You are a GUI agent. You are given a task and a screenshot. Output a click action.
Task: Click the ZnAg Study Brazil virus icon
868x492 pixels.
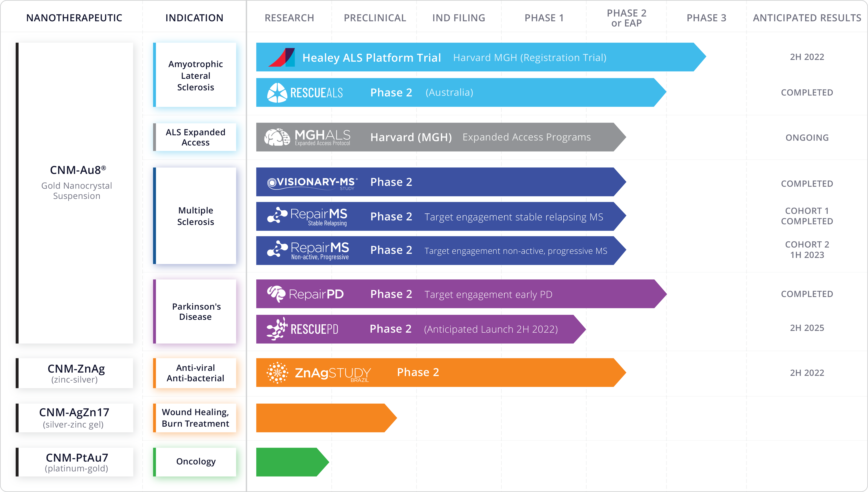pyautogui.click(x=277, y=373)
